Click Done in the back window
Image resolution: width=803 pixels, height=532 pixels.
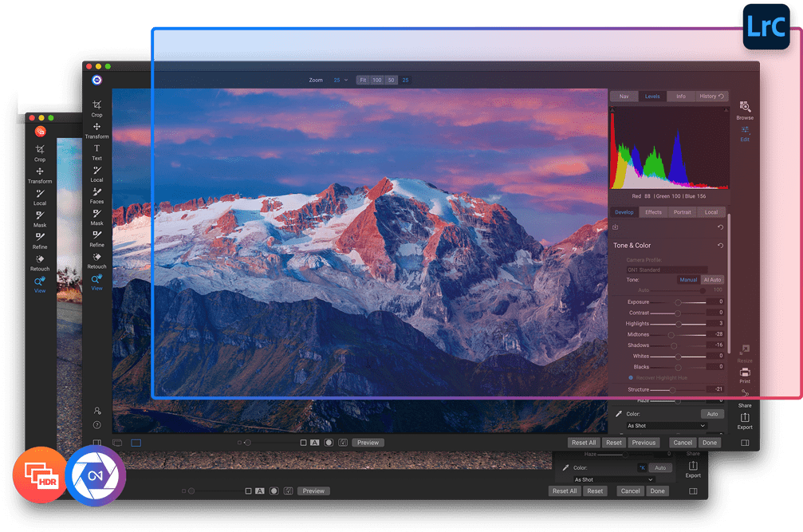coord(658,491)
